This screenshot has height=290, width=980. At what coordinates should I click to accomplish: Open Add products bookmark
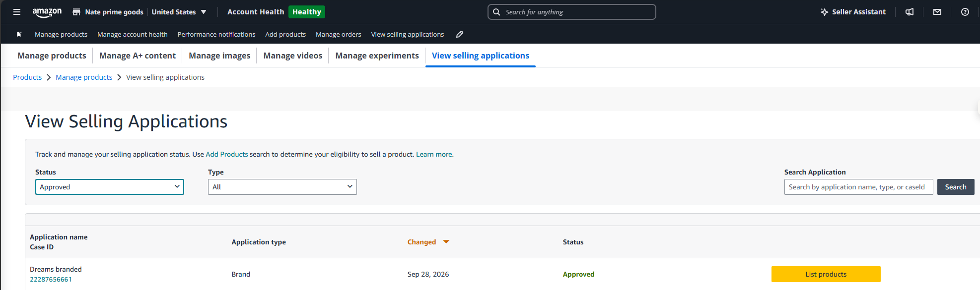285,34
